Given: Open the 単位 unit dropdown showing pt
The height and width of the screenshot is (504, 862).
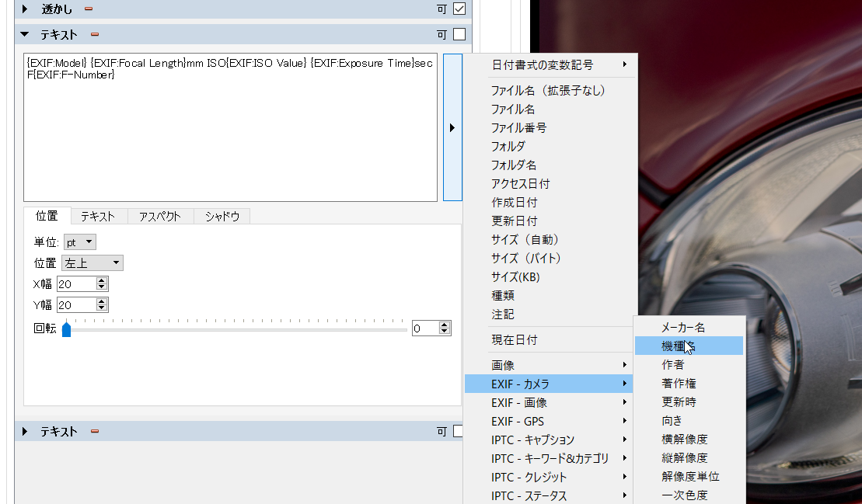Looking at the screenshot, I should (79, 242).
